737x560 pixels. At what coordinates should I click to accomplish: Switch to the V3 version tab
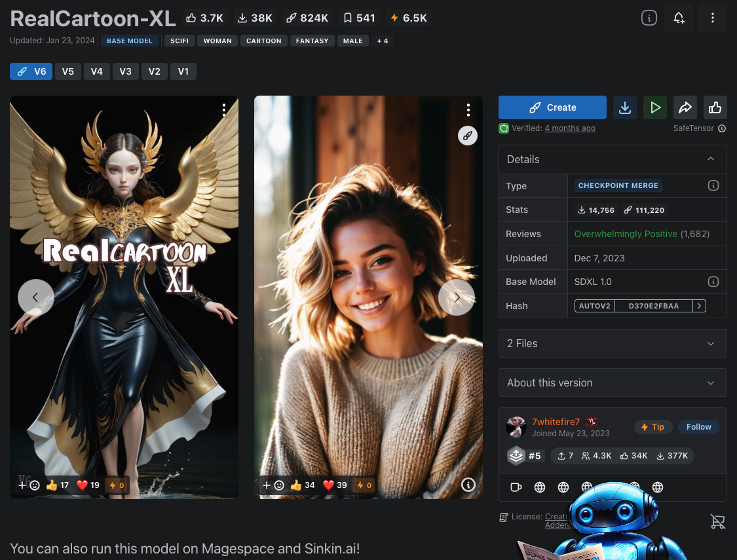tap(126, 71)
